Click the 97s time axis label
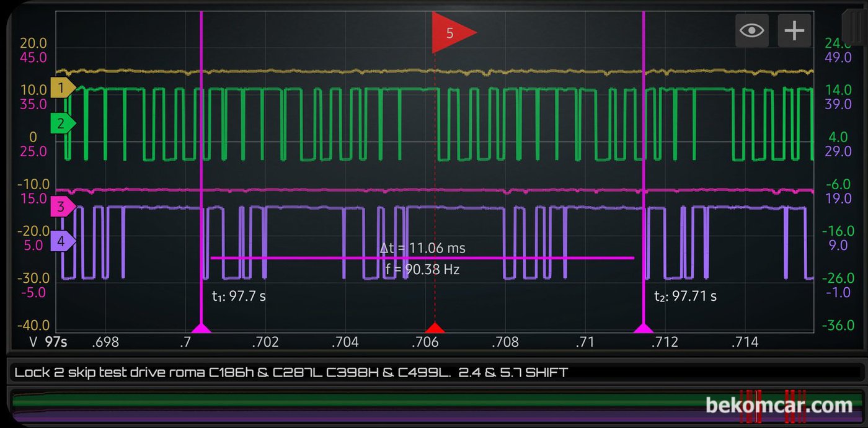 (56, 342)
